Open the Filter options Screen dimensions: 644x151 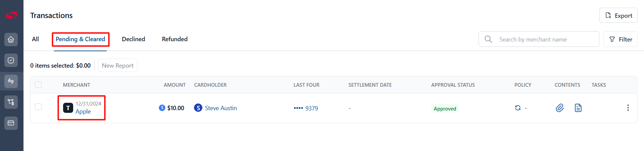tap(620, 39)
